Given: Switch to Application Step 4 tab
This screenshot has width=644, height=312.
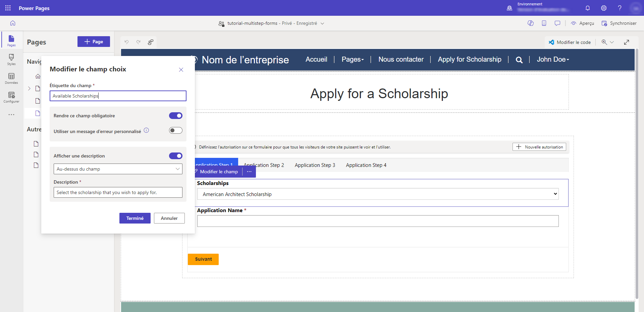Looking at the screenshot, I should (366, 165).
